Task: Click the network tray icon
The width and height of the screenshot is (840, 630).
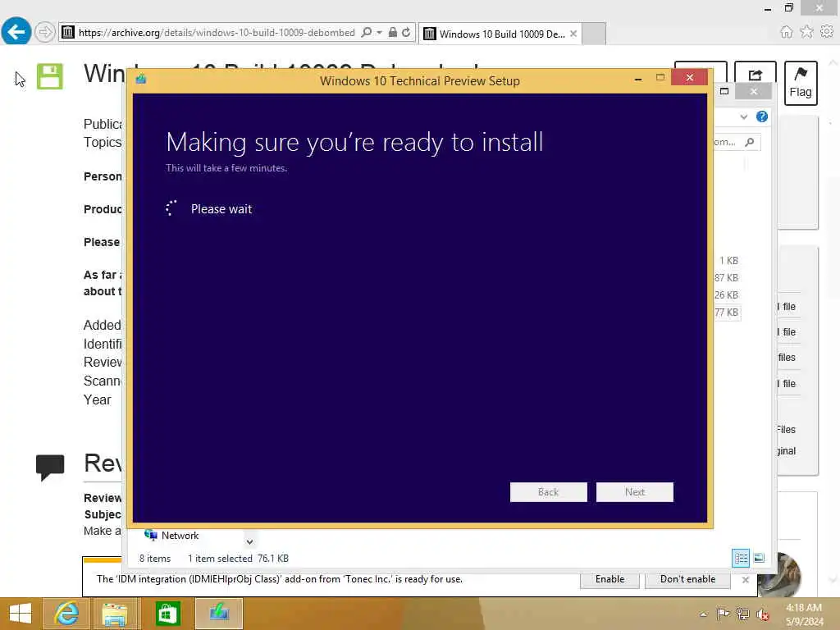Action: (x=742, y=614)
